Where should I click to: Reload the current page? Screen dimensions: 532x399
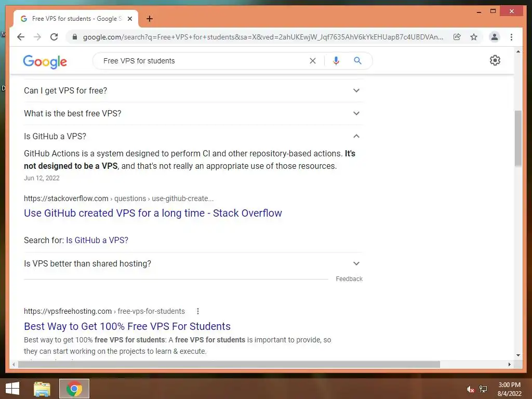pos(54,37)
